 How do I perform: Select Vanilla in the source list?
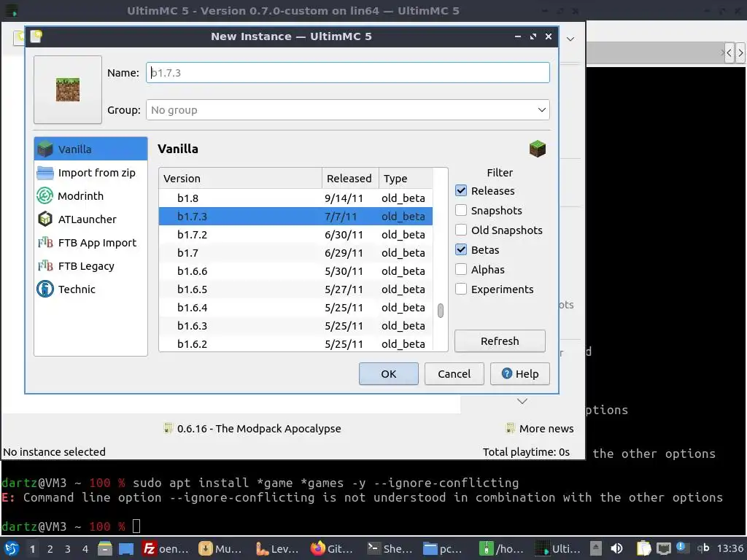90,149
